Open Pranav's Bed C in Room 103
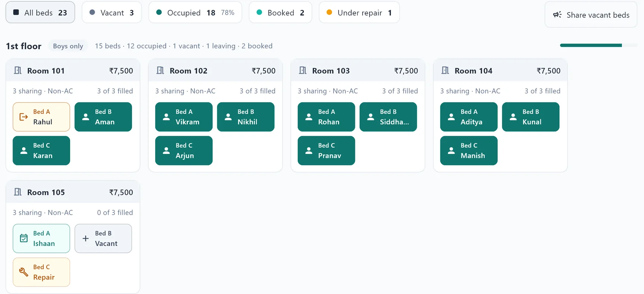The height and width of the screenshot is (294, 644). 326,150
